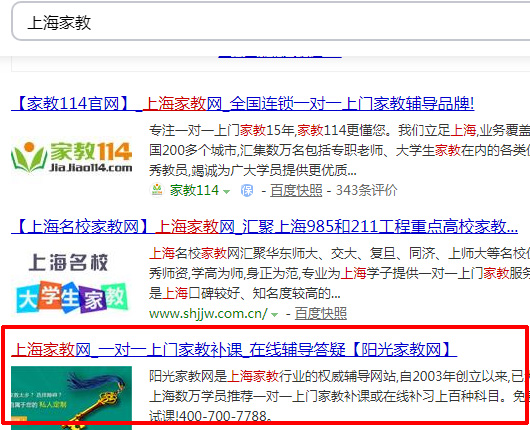Expand the dropdown arrow after www.shjjw.com.cn/
The image size is (530, 430).
tap(274, 315)
